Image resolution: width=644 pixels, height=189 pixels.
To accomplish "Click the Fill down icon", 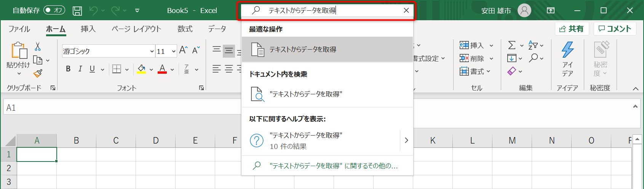I will (x=512, y=58).
